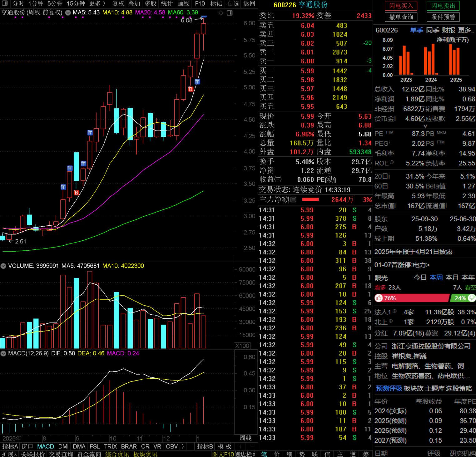
Task: Open VOLUME indicator settings dropdown
Action: click(x=3, y=266)
